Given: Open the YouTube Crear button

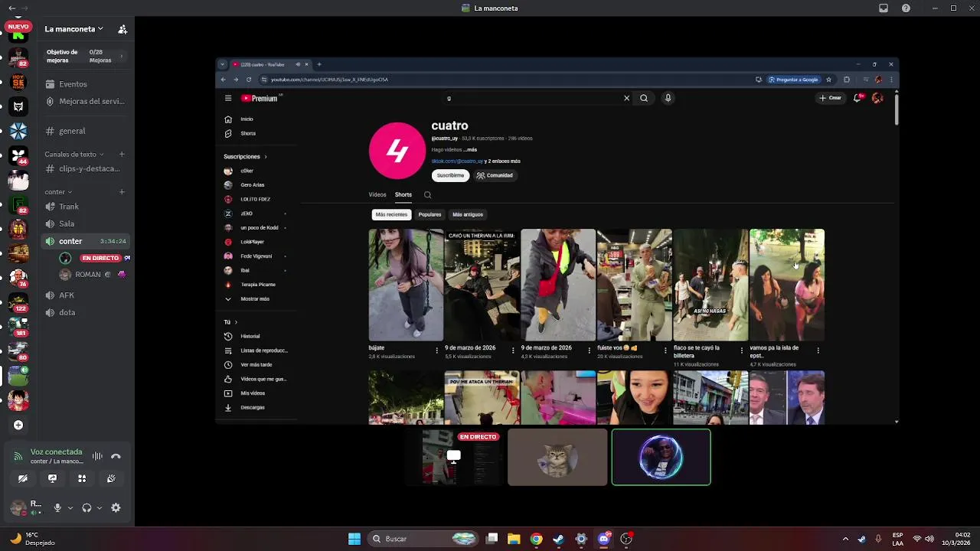Looking at the screenshot, I should (x=831, y=98).
